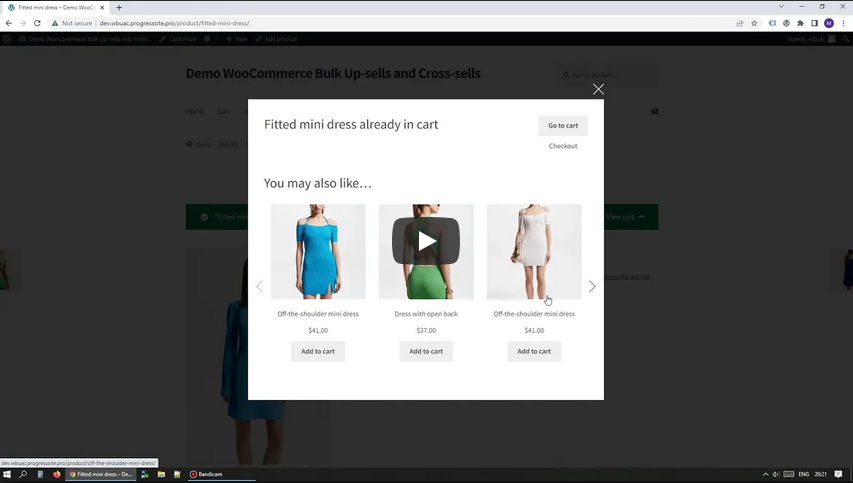853x483 pixels.
Task: Open the Checkout link in popup
Action: click(563, 146)
